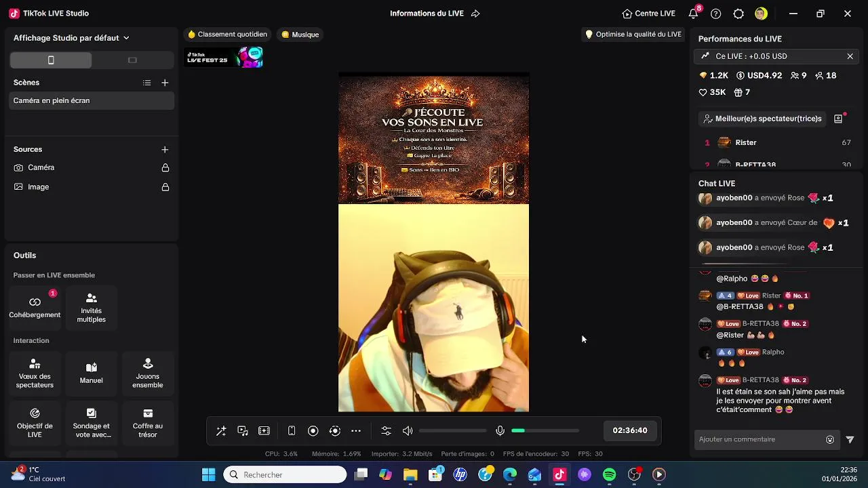Click Ralpho username in chat
This screenshot has height=488, width=868.
[x=773, y=352]
